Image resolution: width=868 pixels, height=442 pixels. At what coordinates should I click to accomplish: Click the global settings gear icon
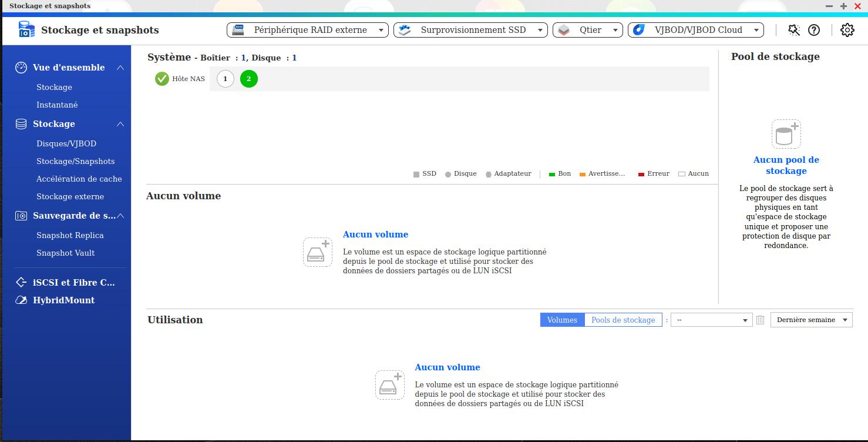tap(847, 30)
